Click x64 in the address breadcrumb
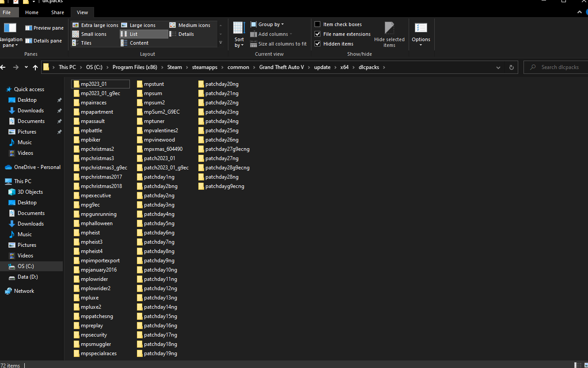Image resolution: width=588 pixels, height=368 pixels. click(x=344, y=67)
